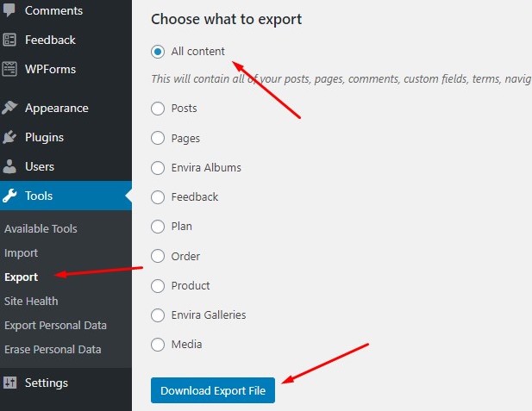Open the Import submenu item

click(x=21, y=253)
